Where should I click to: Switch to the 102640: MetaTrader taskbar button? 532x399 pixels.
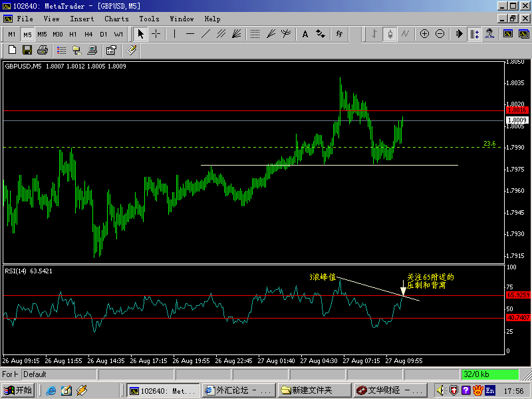point(163,391)
